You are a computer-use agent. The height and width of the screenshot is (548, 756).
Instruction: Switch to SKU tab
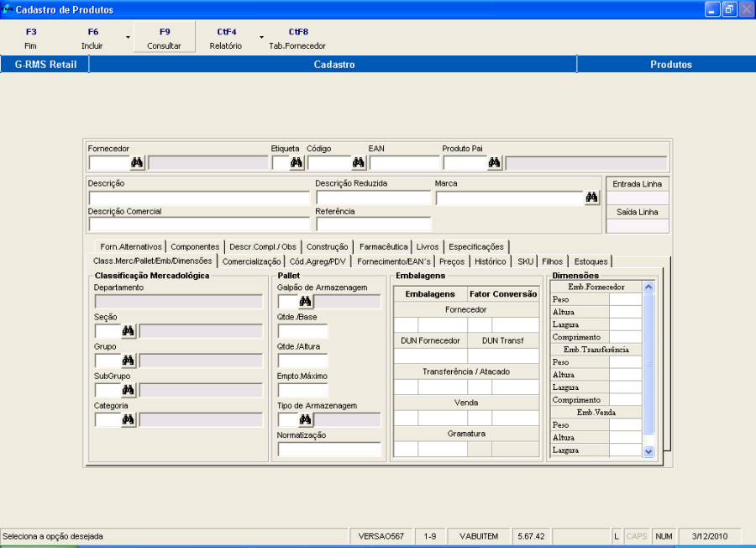tap(526, 261)
